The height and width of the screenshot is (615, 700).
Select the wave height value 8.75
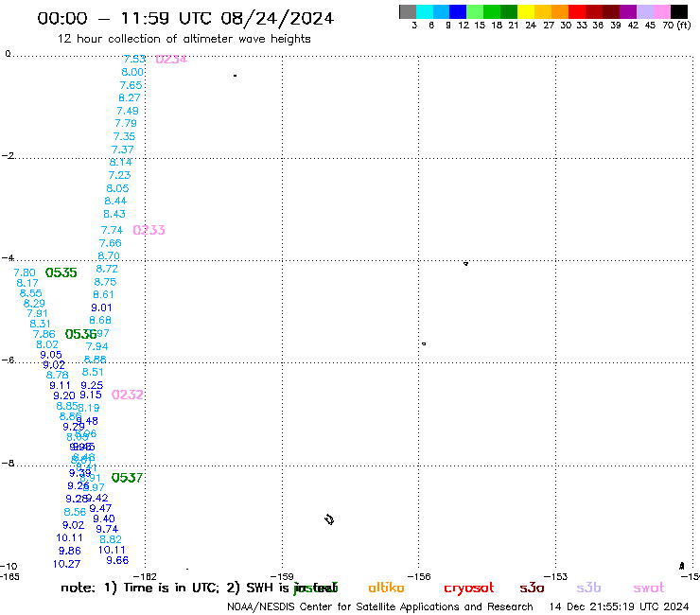tap(105, 282)
